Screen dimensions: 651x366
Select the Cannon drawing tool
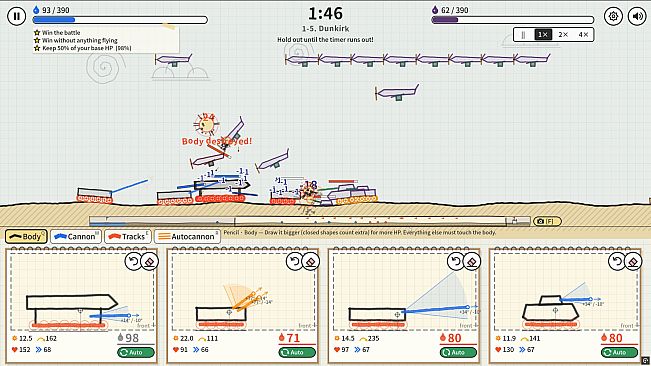click(x=76, y=237)
